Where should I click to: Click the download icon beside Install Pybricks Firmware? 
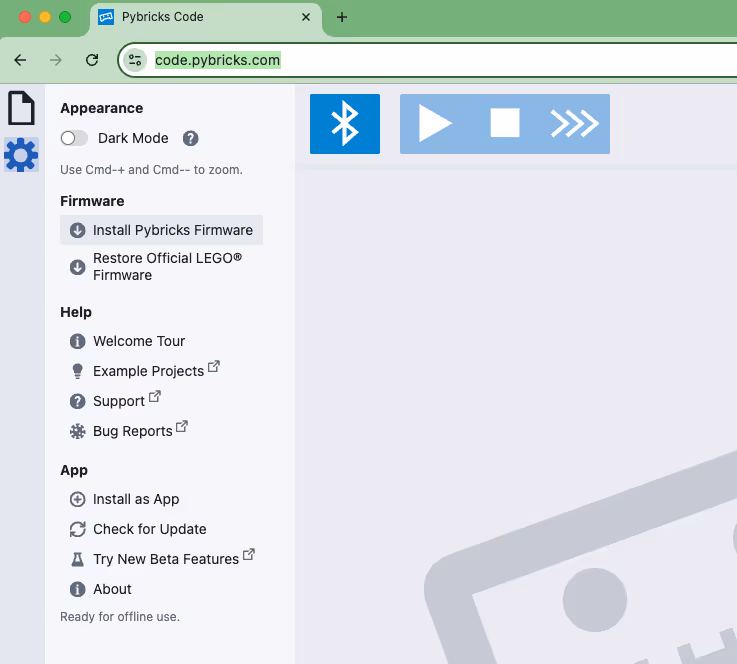point(78,230)
